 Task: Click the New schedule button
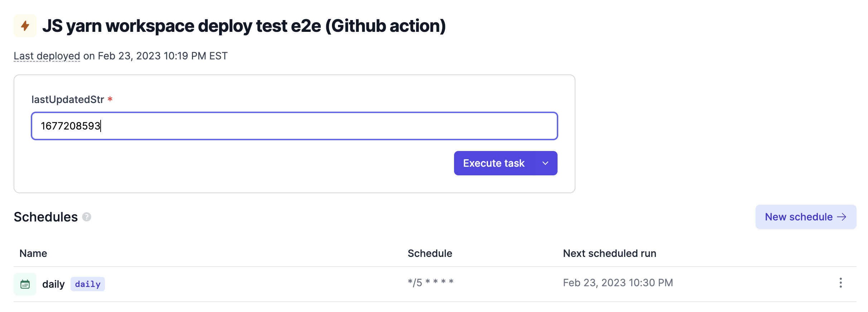pos(806,217)
